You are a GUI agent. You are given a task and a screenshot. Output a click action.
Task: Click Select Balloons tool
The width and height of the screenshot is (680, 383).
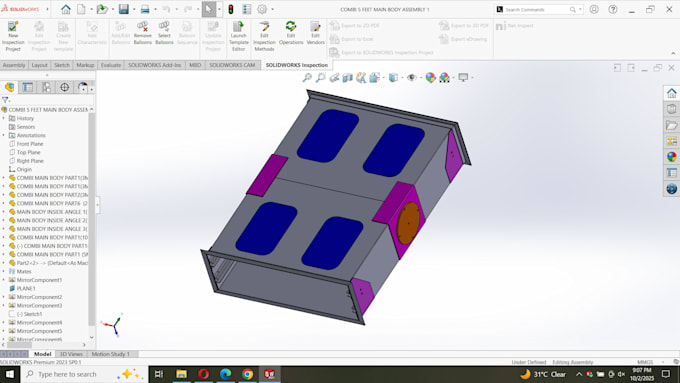pos(164,33)
